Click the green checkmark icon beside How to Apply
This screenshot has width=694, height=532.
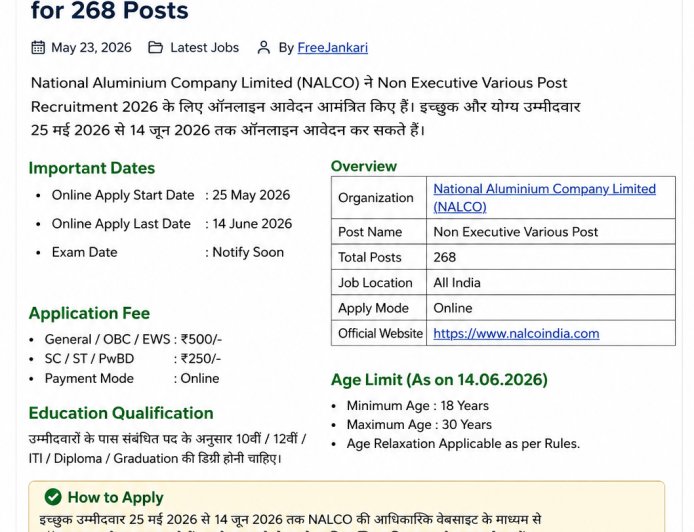(53, 497)
